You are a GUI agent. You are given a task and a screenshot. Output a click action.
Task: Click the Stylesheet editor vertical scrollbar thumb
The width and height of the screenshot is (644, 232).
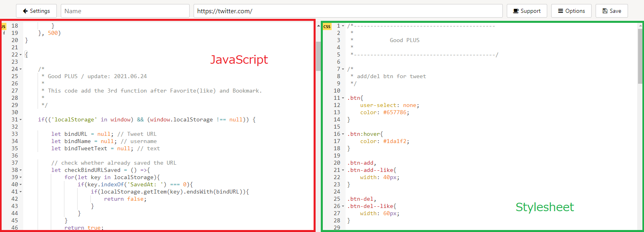coord(640,56)
